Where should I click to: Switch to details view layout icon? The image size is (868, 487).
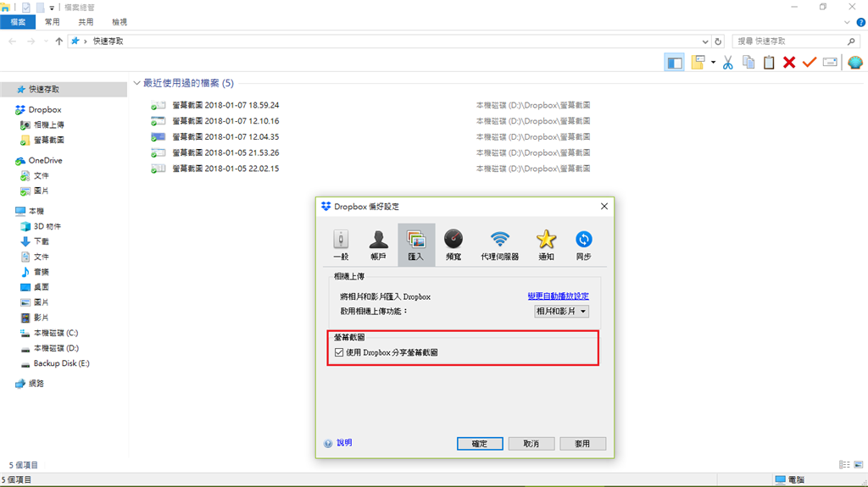(844, 465)
